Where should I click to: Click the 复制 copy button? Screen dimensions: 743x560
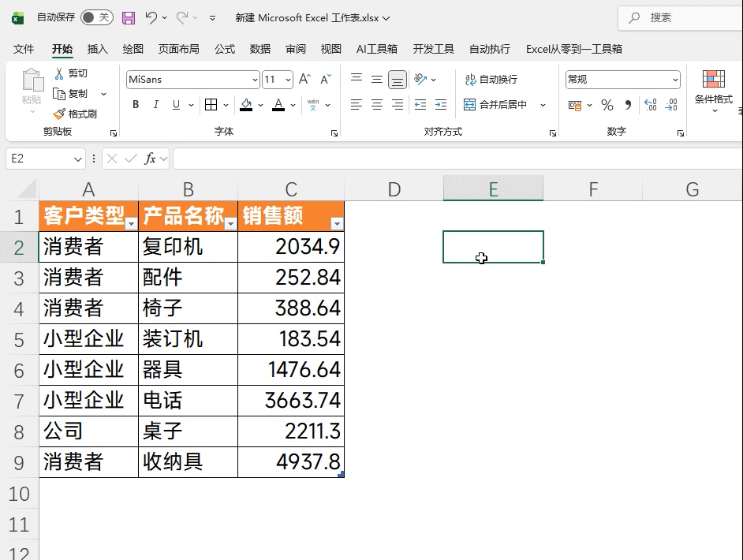pyautogui.click(x=71, y=94)
